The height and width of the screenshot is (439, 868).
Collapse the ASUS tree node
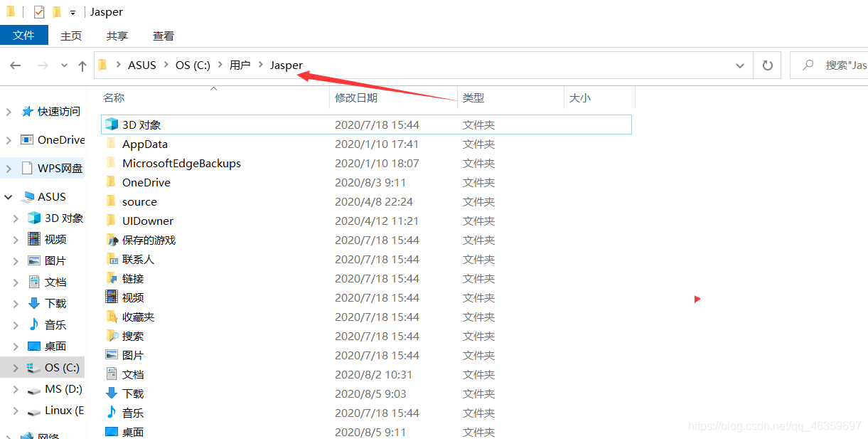[x=9, y=197]
